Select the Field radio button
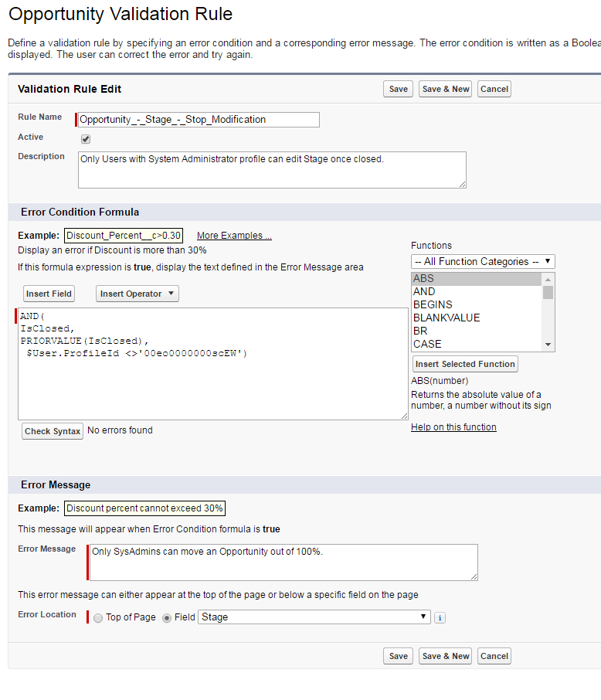This screenshot has height=700, width=601. pos(167,618)
